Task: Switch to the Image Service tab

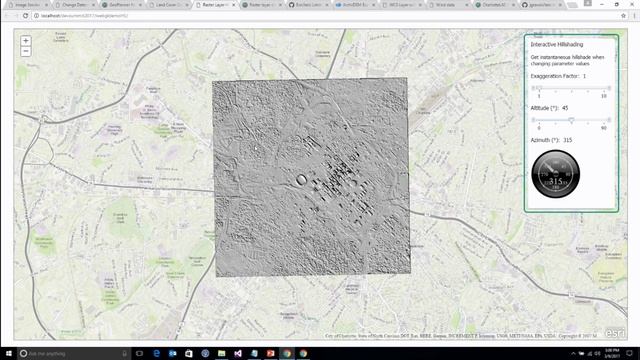Action: (27, 5)
